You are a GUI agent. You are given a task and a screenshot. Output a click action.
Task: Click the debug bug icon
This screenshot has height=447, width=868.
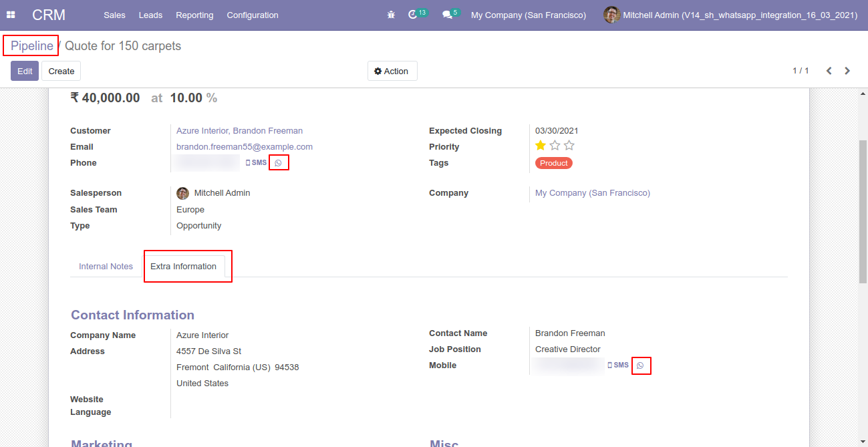(x=391, y=15)
